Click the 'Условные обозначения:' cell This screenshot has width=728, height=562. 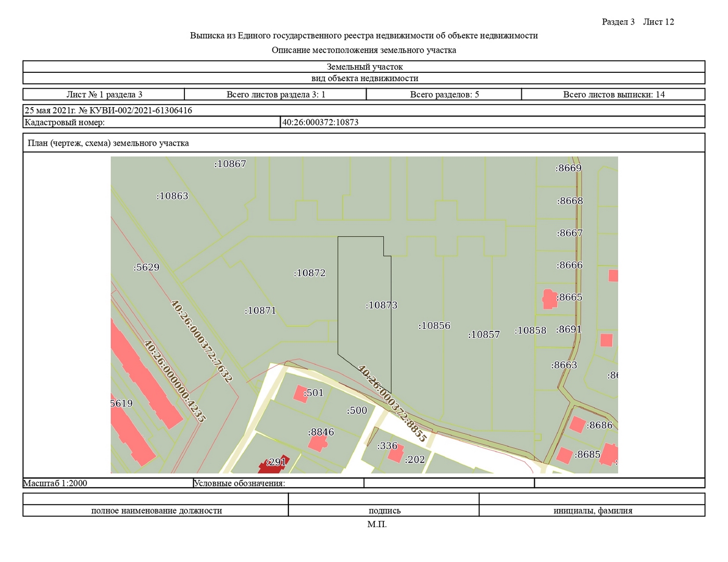tap(239, 483)
